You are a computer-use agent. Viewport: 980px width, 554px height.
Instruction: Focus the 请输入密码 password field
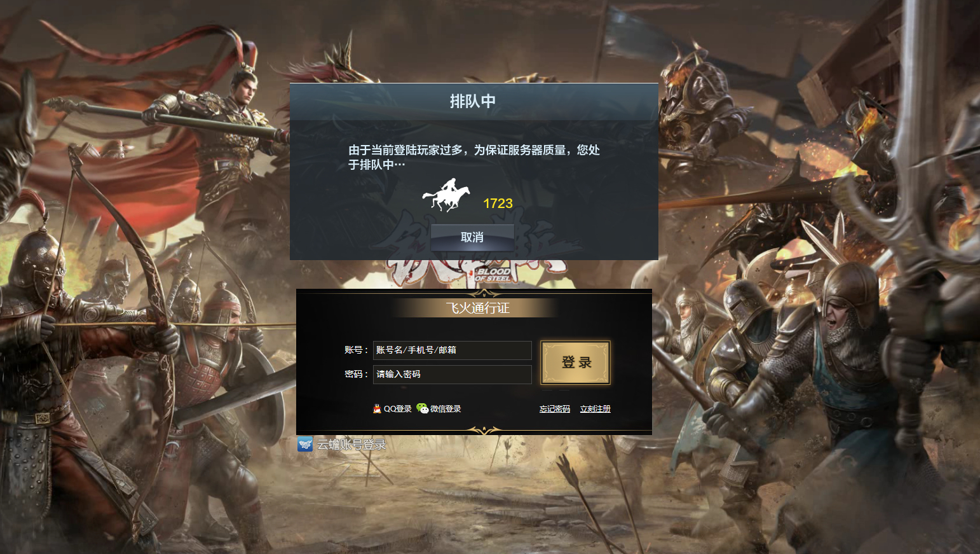[452, 374]
